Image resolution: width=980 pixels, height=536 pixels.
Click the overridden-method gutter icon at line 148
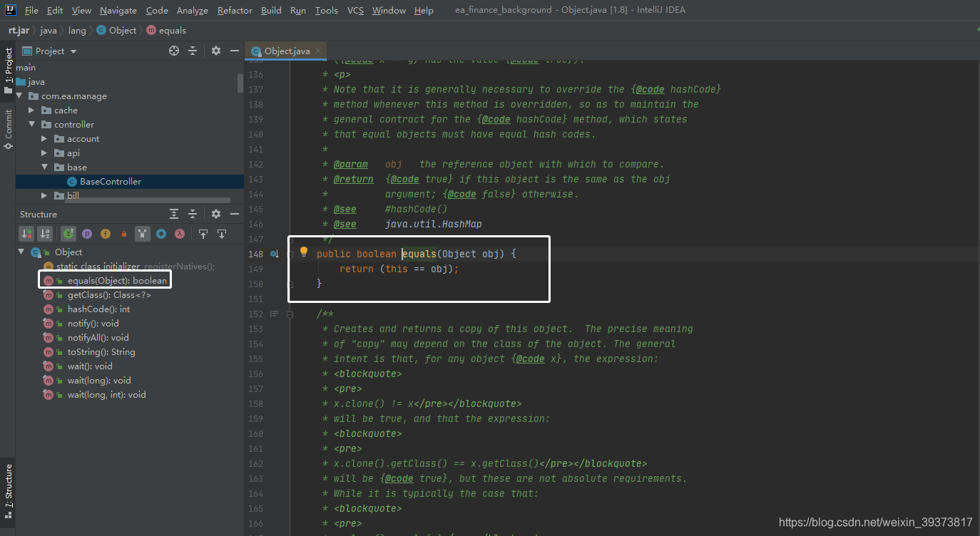pos(275,254)
